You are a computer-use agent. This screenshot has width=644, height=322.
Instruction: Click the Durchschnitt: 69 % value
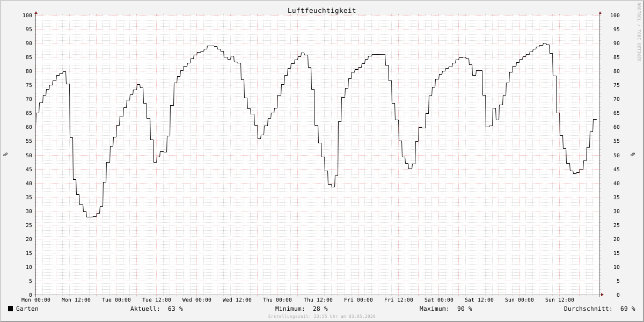[x=599, y=309]
